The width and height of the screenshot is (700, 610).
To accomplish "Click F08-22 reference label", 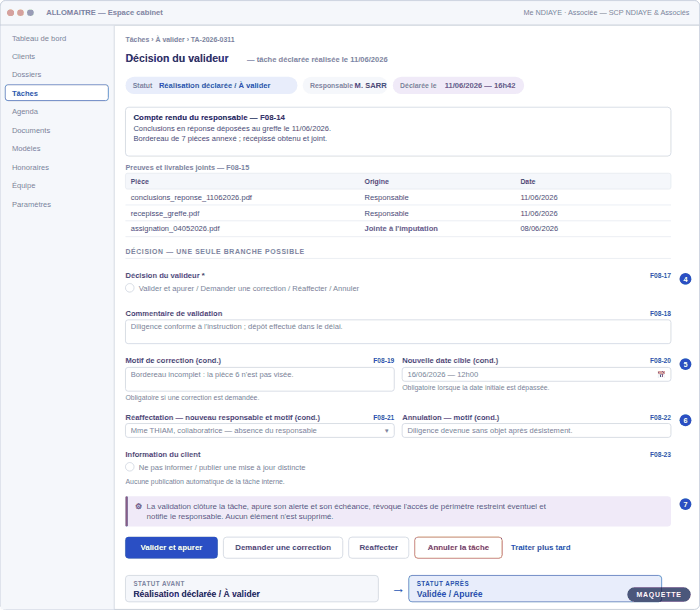I will [x=660, y=418].
